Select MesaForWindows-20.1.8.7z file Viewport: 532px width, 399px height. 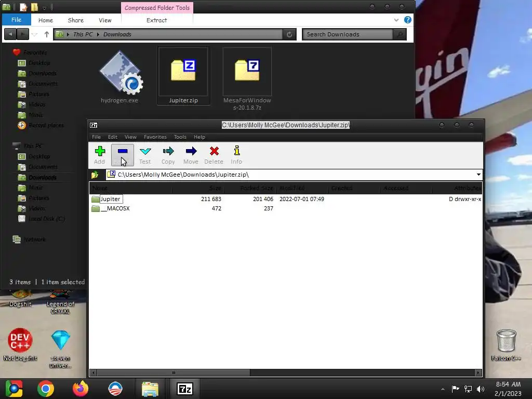[247, 79]
